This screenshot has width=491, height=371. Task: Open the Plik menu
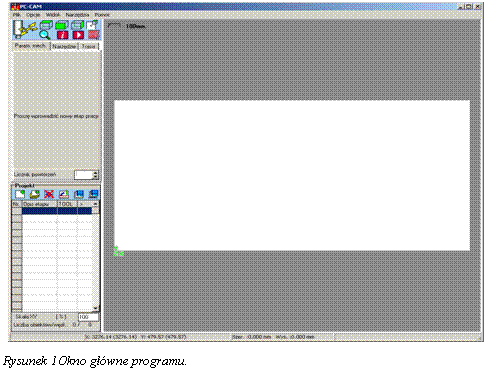coord(16,15)
